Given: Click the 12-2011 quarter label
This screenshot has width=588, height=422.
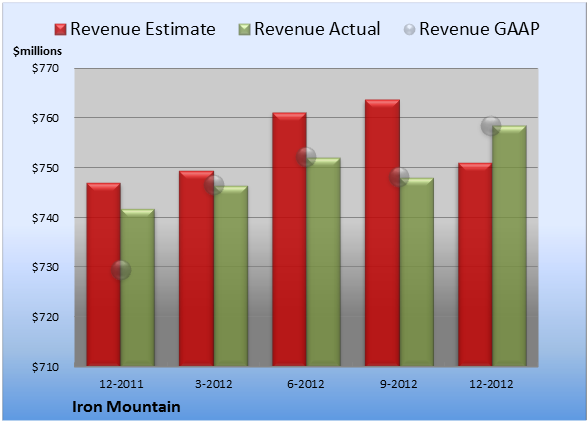Looking at the screenshot, I should pos(121,384).
